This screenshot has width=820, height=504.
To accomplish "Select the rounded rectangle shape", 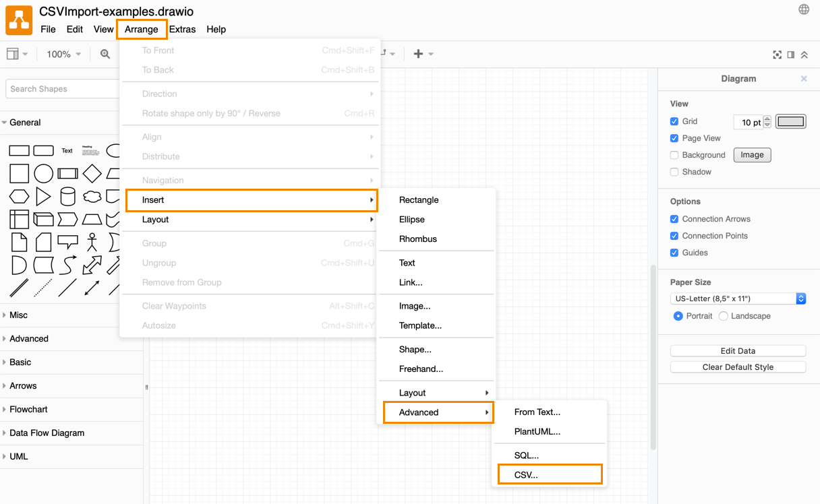I will [44, 150].
